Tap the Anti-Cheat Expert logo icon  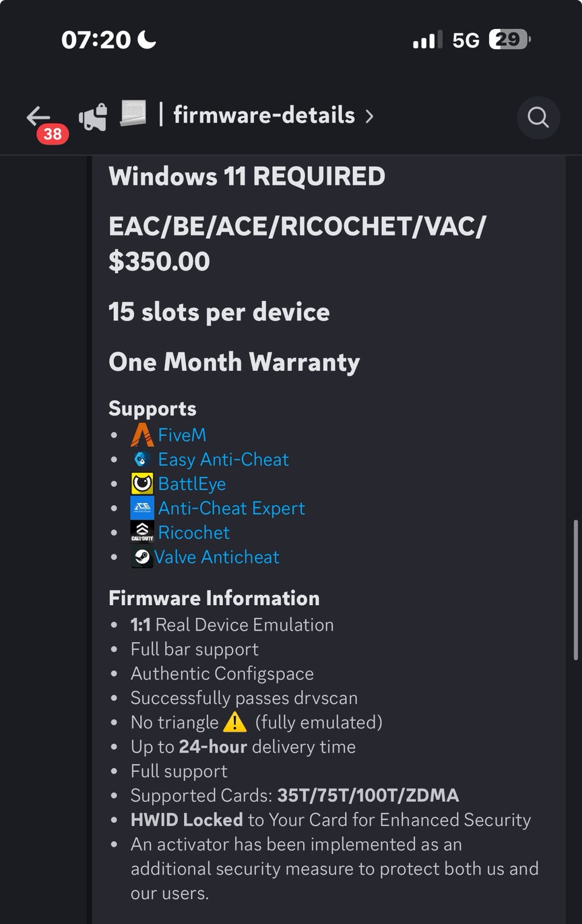point(142,508)
